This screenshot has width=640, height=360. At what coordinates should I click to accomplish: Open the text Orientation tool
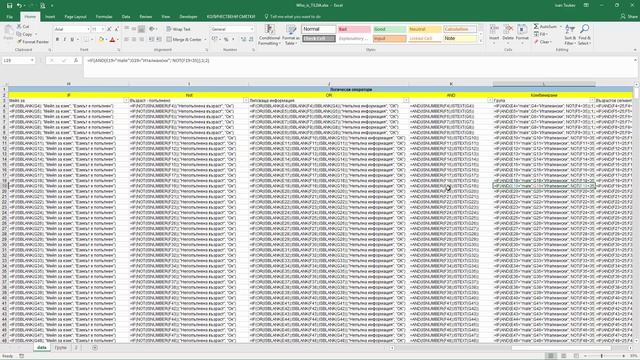pos(153,29)
